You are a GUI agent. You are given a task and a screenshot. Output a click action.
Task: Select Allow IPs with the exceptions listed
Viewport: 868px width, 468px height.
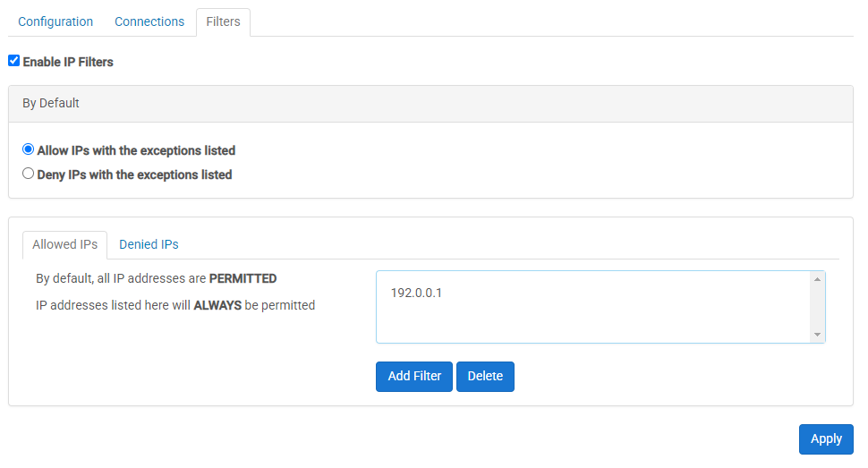click(29, 149)
